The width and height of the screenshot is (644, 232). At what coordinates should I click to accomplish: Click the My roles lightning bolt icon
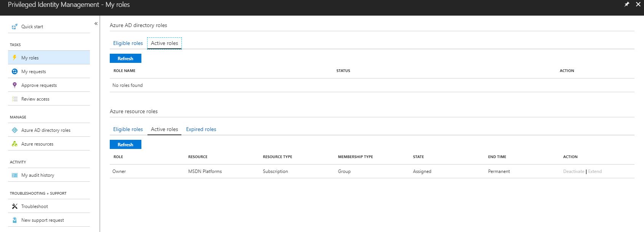14,58
